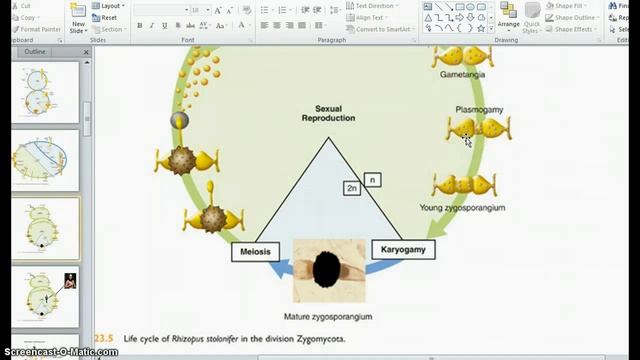Select the Right Arrow shape
Screen dimensions: 640x360
click(460, 18)
